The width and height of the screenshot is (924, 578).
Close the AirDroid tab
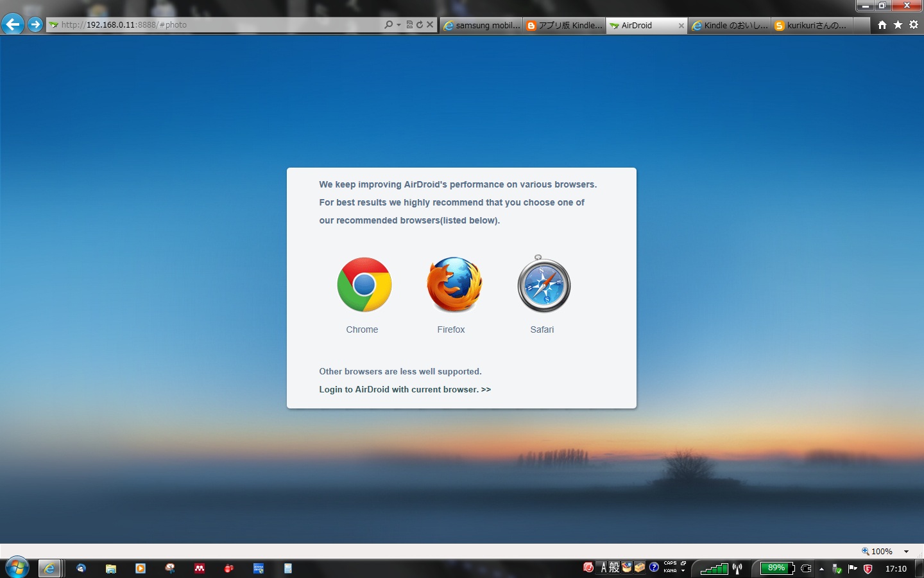(x=681, y=26)
